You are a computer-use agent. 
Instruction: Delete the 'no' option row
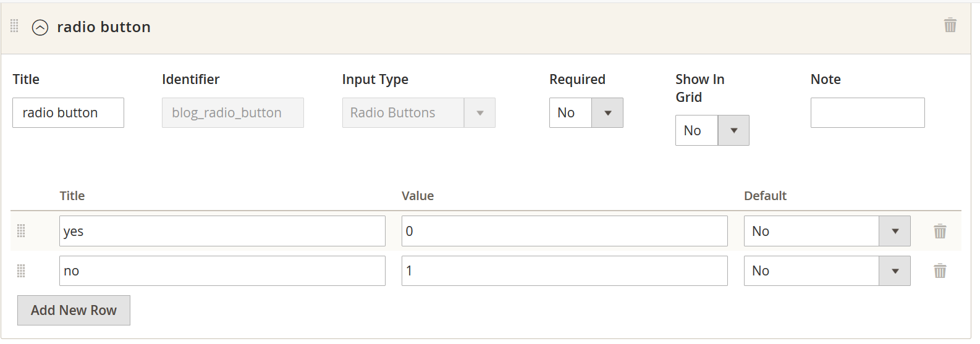click(x=940, y=271)
